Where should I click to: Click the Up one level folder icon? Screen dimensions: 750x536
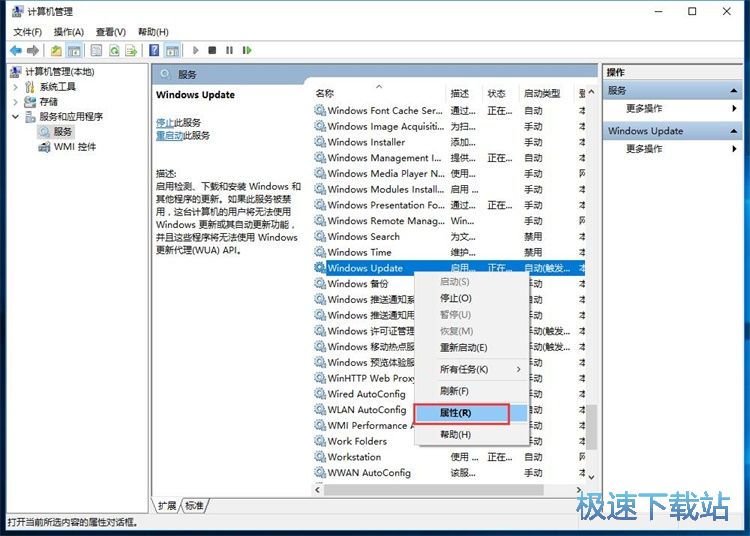pos(56,50)
